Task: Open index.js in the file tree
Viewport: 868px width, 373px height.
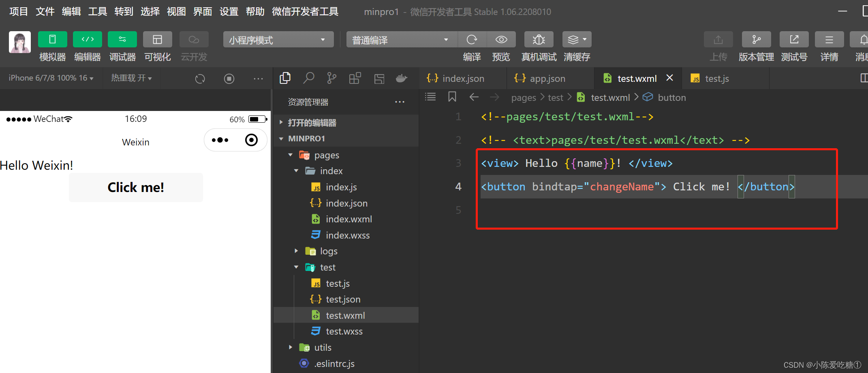Action: click(346, 187)
